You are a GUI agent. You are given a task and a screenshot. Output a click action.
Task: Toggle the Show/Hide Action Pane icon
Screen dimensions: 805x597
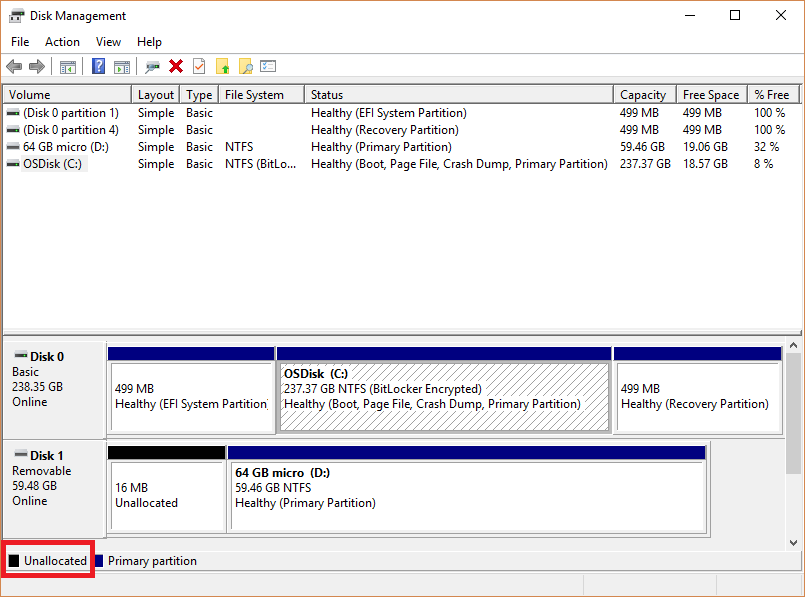coord(122,67)
